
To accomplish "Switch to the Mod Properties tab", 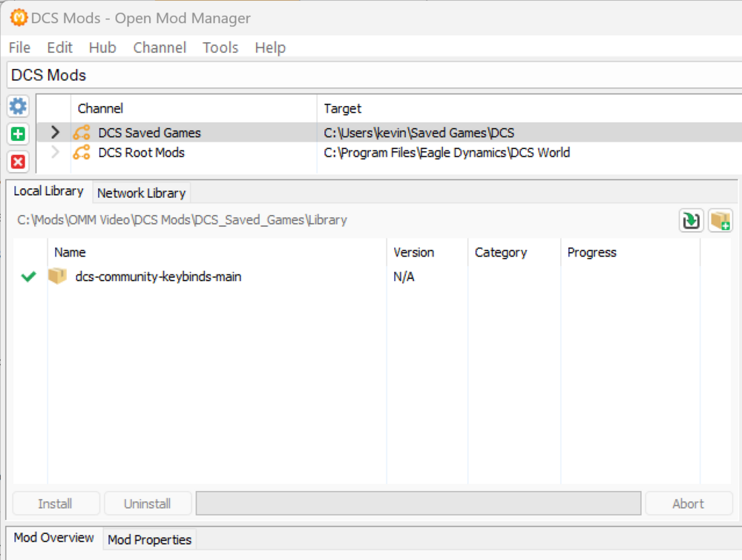I will coord(150,539).
